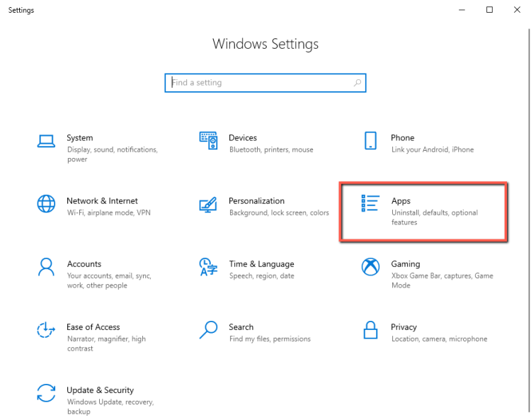This screenshot has width=531, height=420.
Task: Click 'Link your Android, iPhone' description
Action: (x=433, y=149)
